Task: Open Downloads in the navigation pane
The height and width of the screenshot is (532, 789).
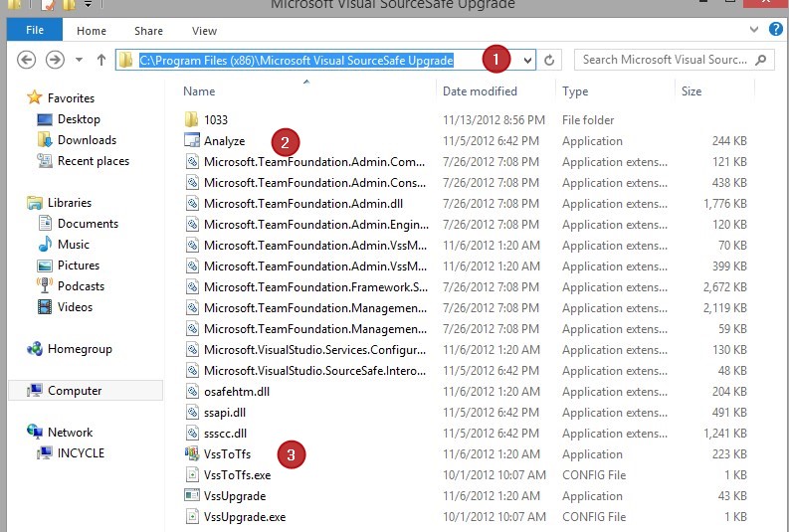Action: click(x=87, y=140)
